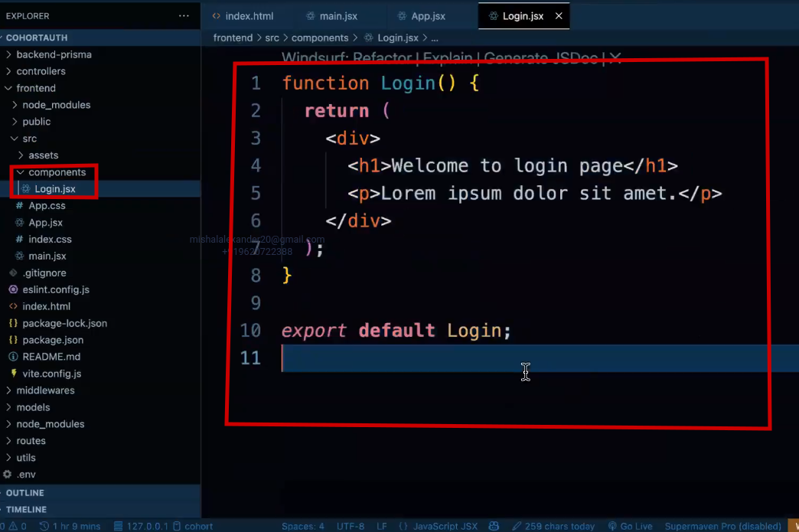Click 'Welcome to login page' heading text

click(x=507, y=165)
